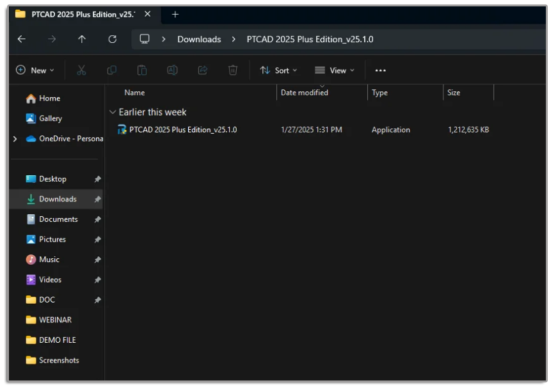
Task: Close the PTCAD 2025 Plus Edition tab
Action: pos(148,14)
